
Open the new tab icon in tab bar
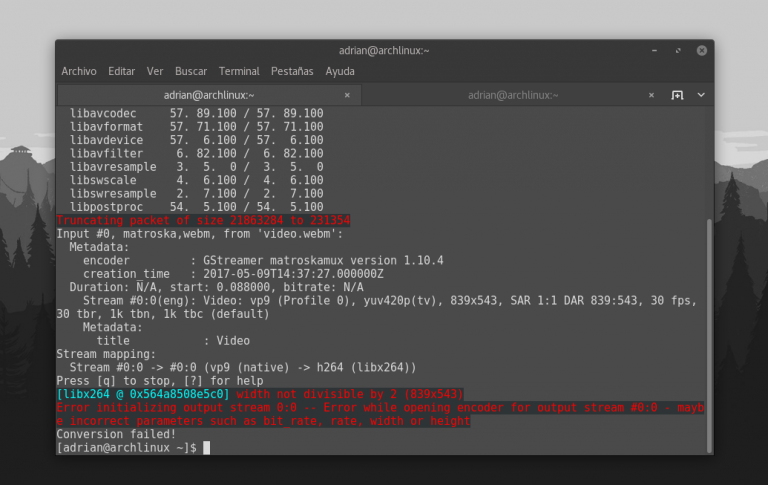[677, 95]
